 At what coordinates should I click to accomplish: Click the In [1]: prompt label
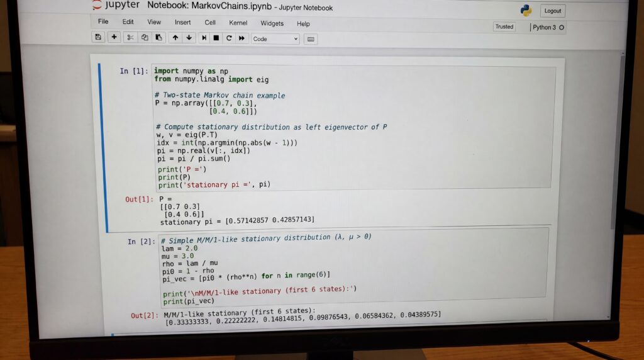click(x=133, y=71)
